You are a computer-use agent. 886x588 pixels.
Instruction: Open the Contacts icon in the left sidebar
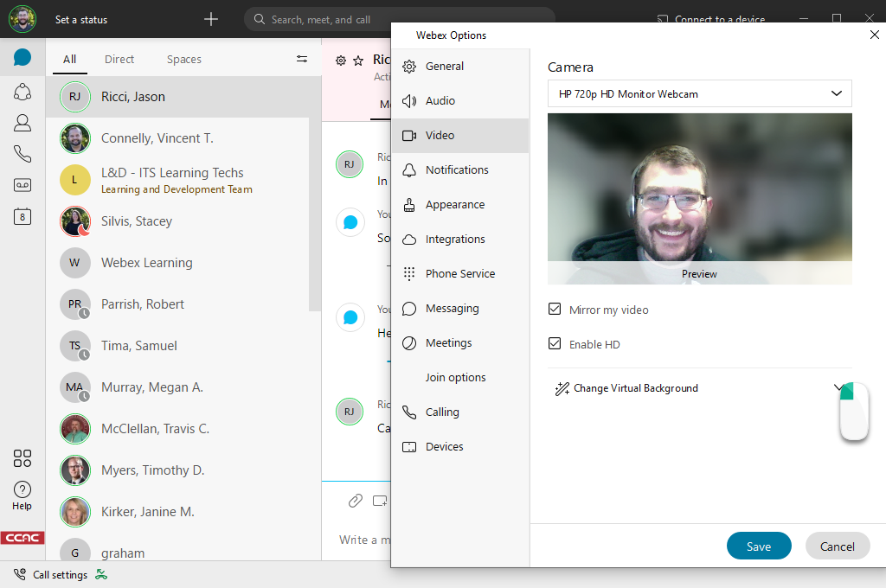(22, 123)
